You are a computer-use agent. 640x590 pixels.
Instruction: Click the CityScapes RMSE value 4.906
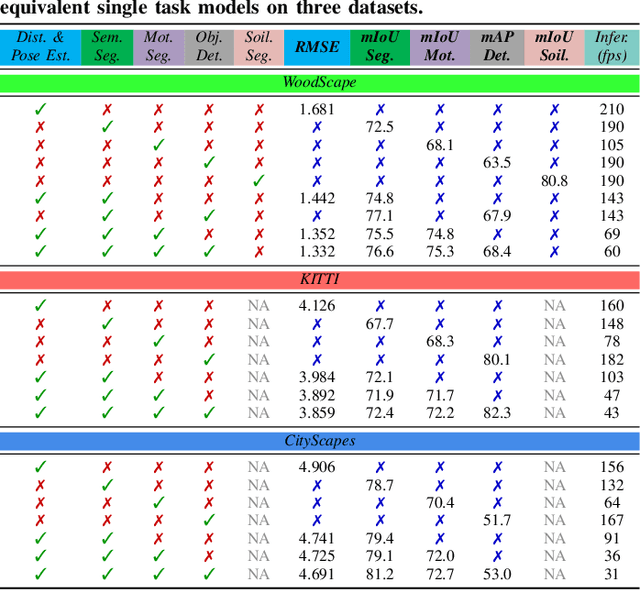click(317, 467)
